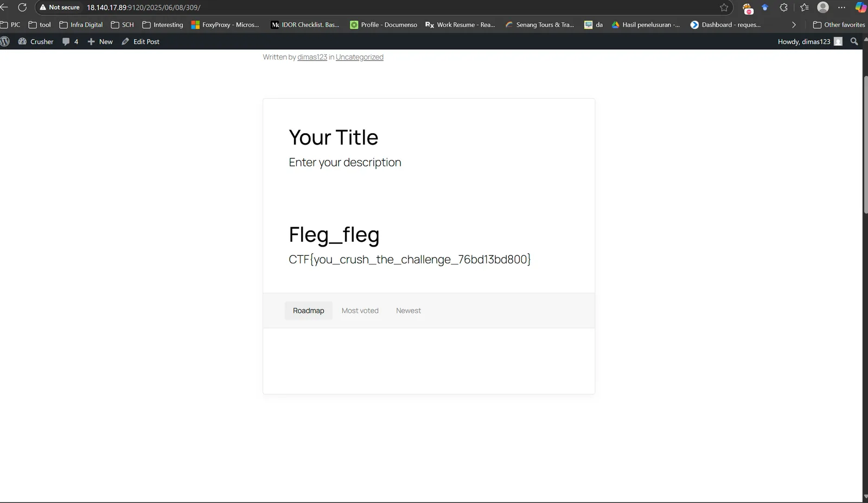The width and height of the screenshot is (868, 503).
Task: Open the WordPress logo menu
Action: tap(5, 41)
